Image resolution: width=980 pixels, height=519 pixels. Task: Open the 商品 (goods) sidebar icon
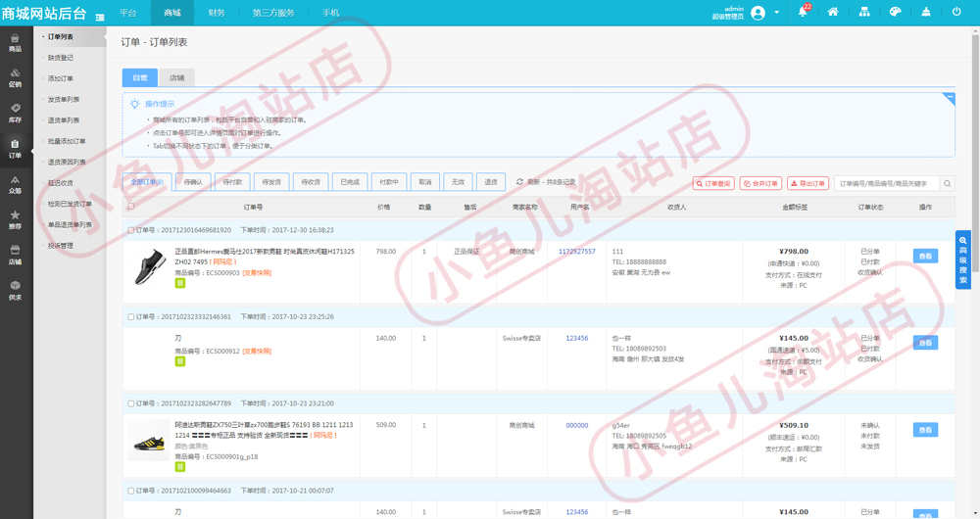15,42
